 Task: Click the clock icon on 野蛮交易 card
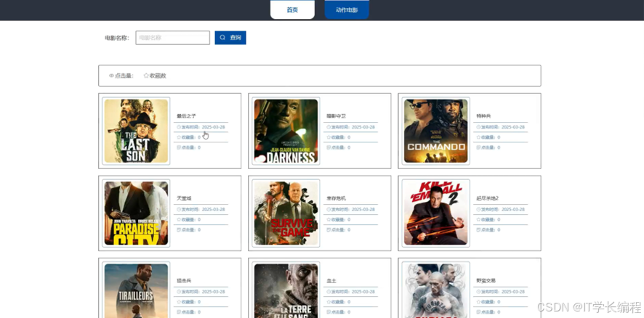tap(478, 292)
